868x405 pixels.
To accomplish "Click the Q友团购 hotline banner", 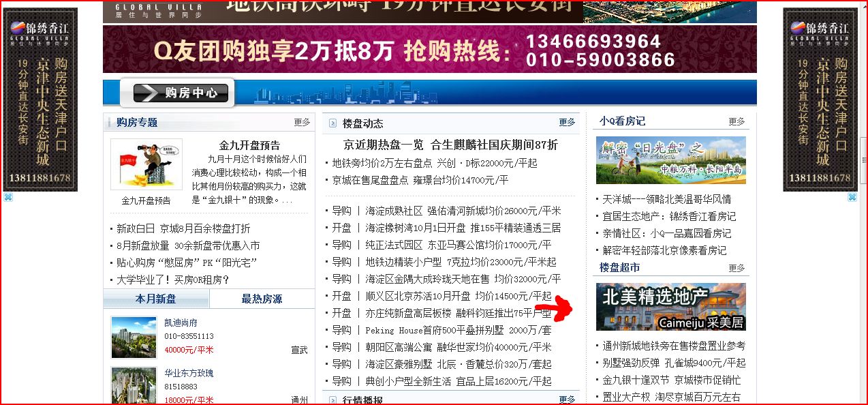I will [429, 49].
